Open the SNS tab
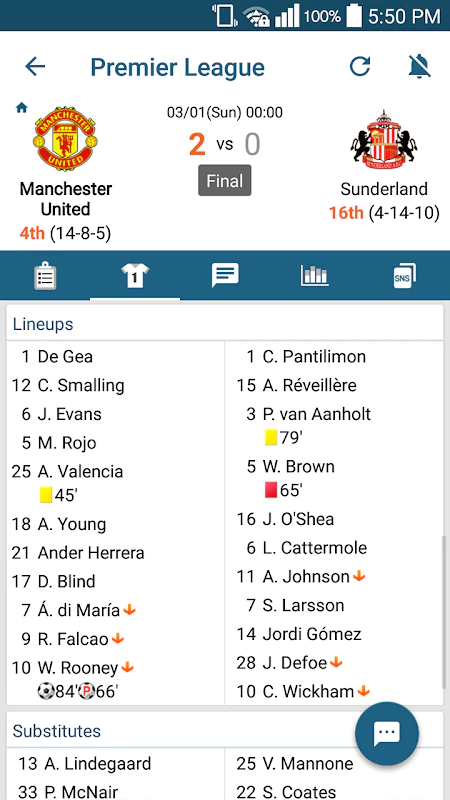450x800 pixels. (405, 276)
